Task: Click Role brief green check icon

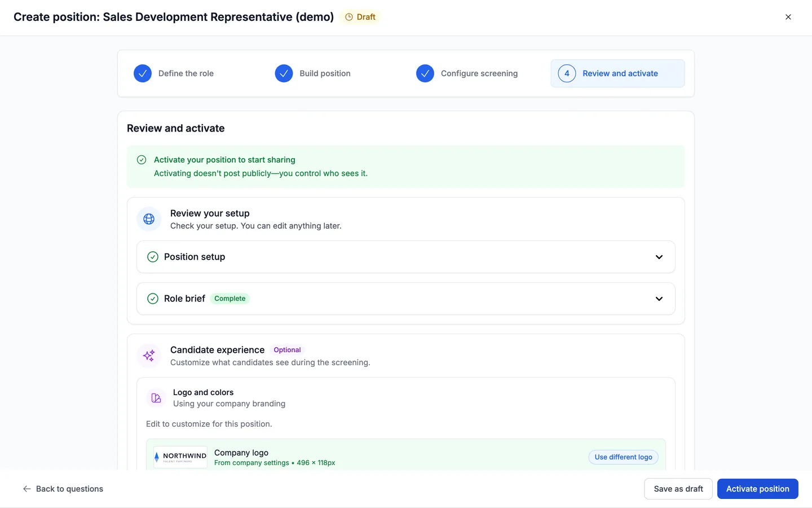Action: (153, 299)
